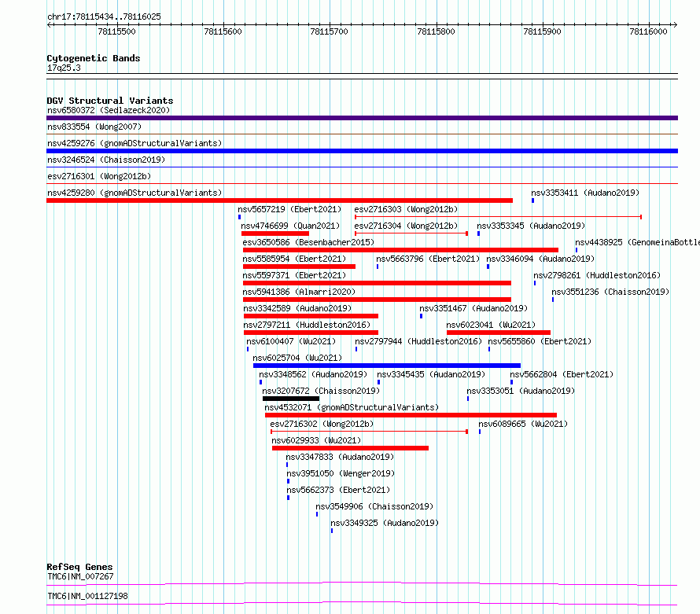Open nsv6025704 (Wu2021) label
This screenshot has height=614, width=700.
297,358
